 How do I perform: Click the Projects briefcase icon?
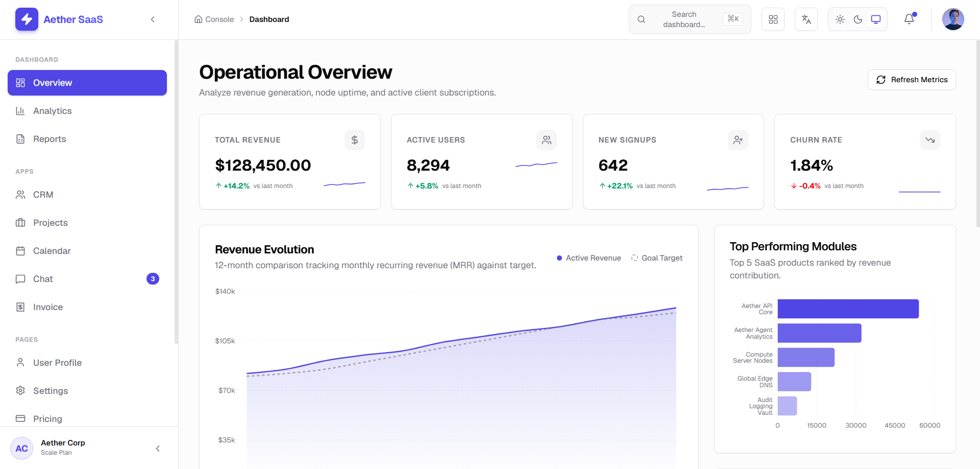click(20, 223)
